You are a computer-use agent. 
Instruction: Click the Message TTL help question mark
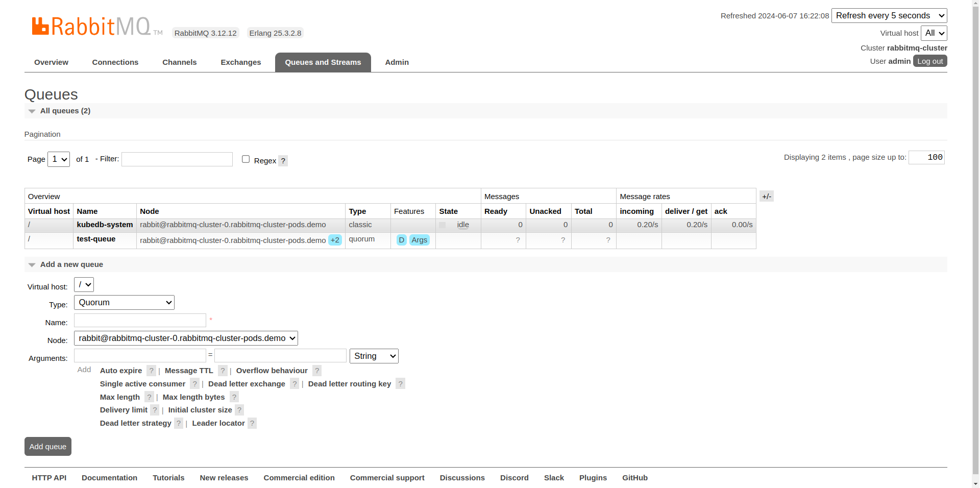tap(223, 371)
